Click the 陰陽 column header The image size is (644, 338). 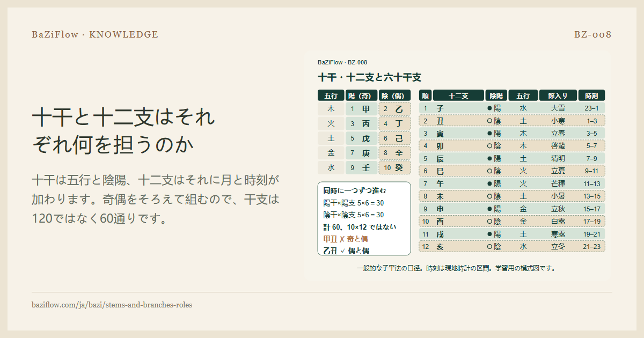click(x=496, y=95)
